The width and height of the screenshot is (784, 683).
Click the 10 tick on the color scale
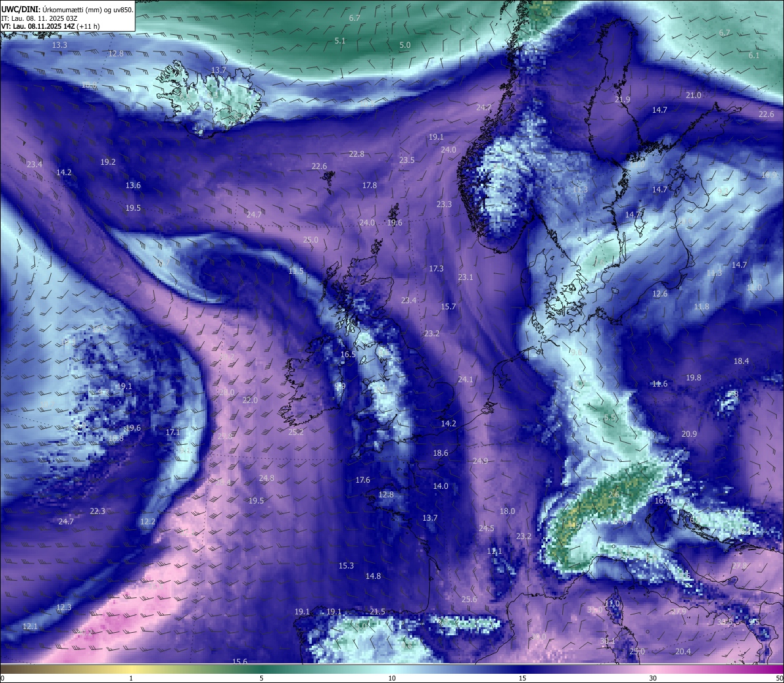tap(392, 678)
